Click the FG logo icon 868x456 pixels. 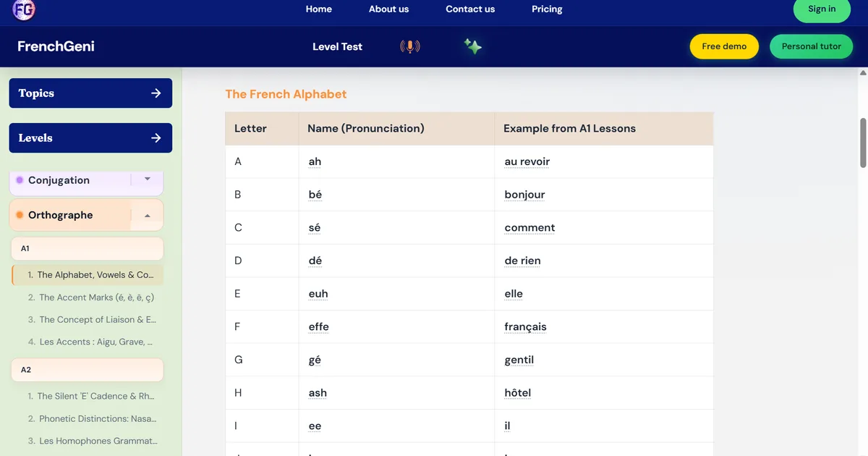click(23, 9)
